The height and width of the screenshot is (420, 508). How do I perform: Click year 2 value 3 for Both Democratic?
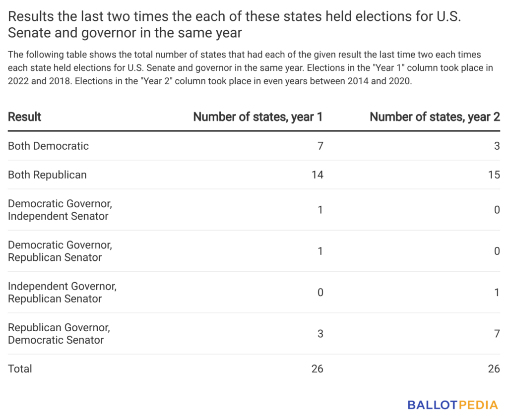497,146
